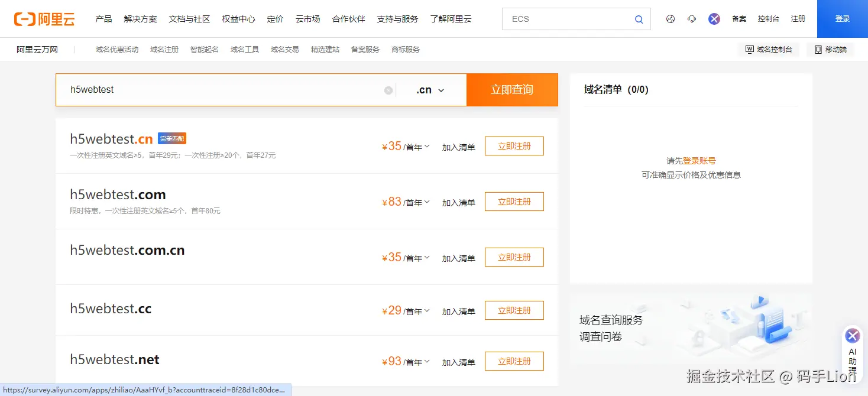This screenshot has height=396, width=868.
Task: Register h5webtest.com.cn with 立即注册
Action: [514, 257]
